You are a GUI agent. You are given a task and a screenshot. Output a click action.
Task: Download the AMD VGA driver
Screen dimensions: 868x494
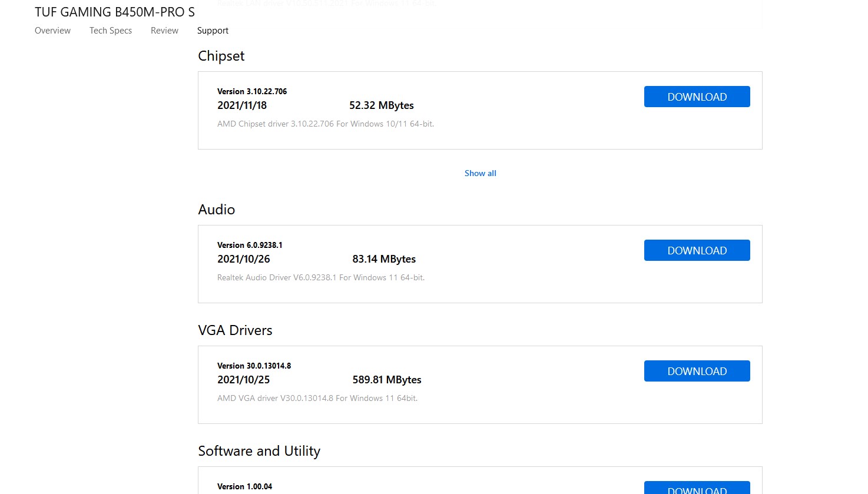pyautogui.click(x=697, y=371)
